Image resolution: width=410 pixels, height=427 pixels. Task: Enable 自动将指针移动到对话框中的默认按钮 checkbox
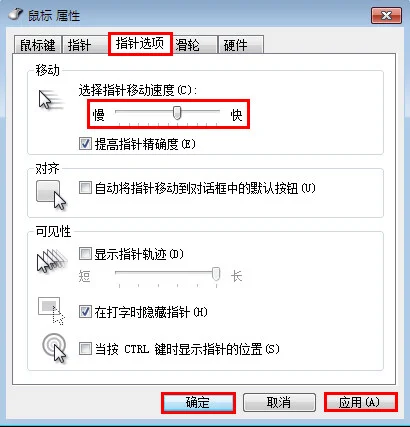[x=85, y=188]
